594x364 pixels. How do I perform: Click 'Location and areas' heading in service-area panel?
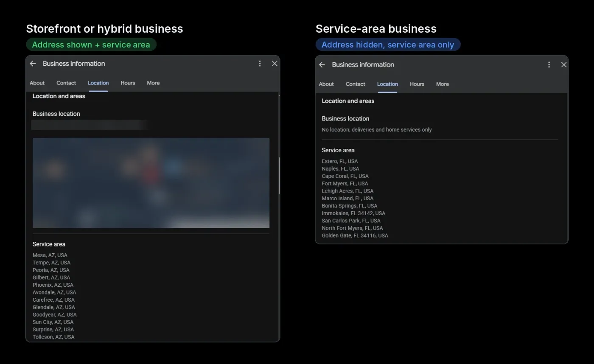coord(348,101)
